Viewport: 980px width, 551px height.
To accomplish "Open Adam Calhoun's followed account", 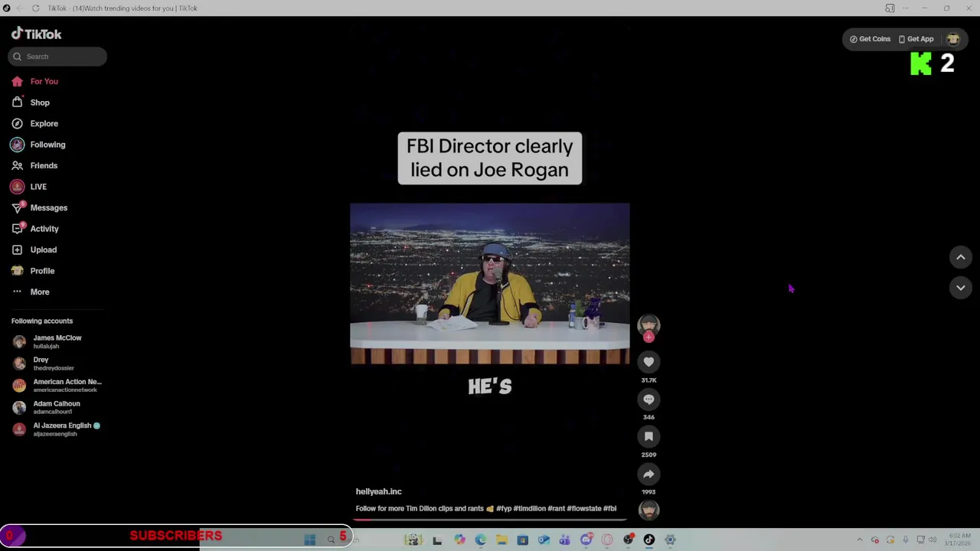I will (57, 407).
